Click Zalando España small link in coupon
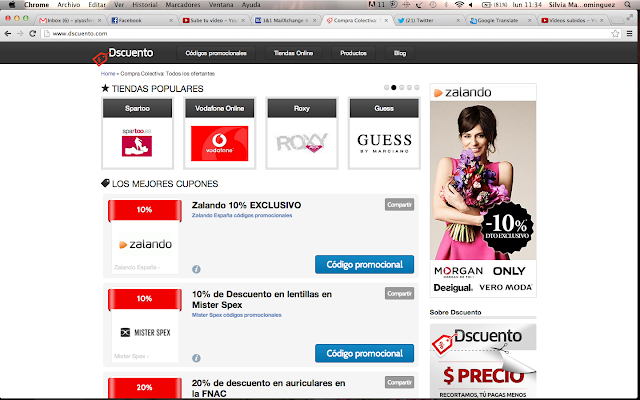 pos(137,267)
